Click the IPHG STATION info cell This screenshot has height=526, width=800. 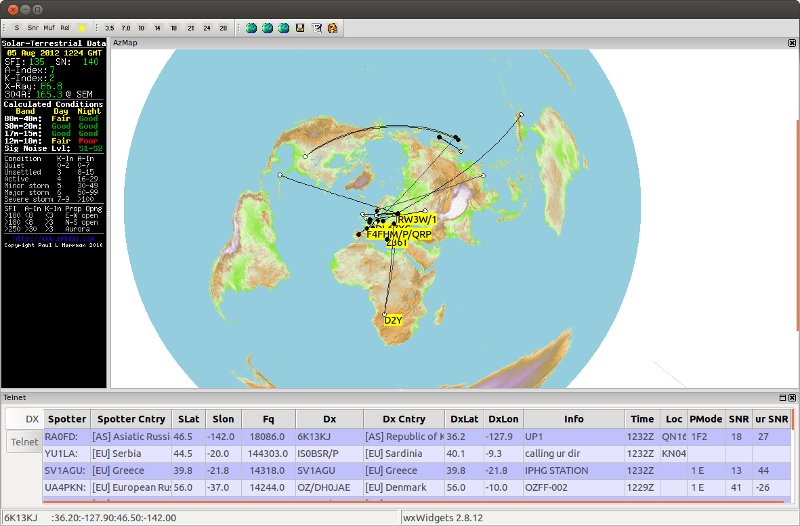(x=573, y=470)
